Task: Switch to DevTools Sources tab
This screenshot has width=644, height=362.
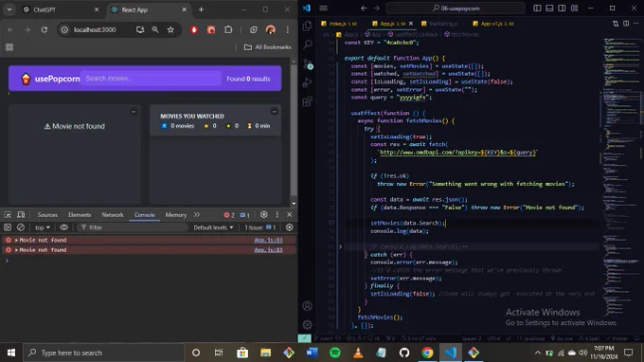Action: pyautogui.click(x=47, y=215)
